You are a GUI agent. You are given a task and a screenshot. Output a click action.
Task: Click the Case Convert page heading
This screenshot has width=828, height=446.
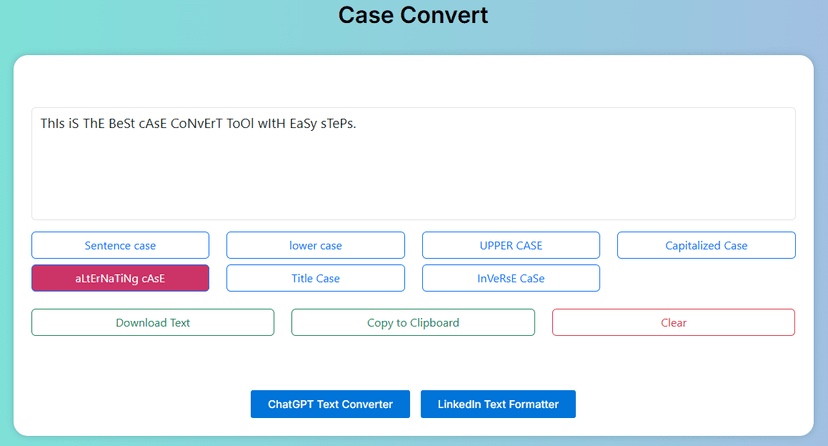tap(413, 15)
